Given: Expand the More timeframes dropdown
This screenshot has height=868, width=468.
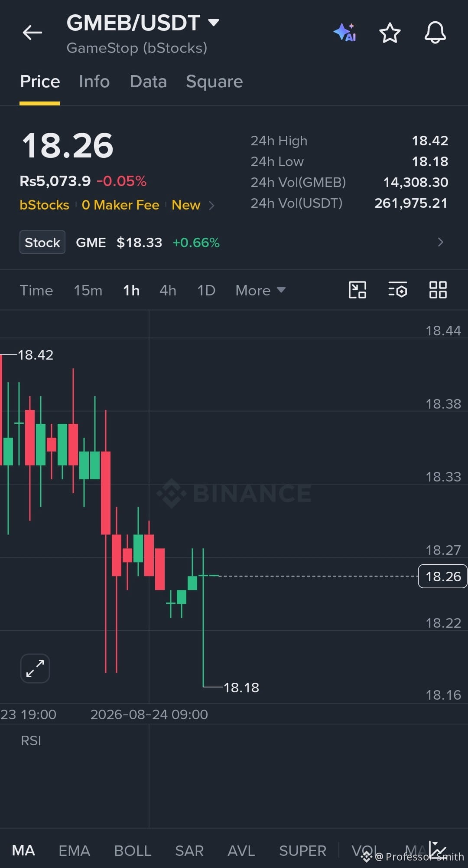Looking at the screenshot, I should click(x=260, y=290).
